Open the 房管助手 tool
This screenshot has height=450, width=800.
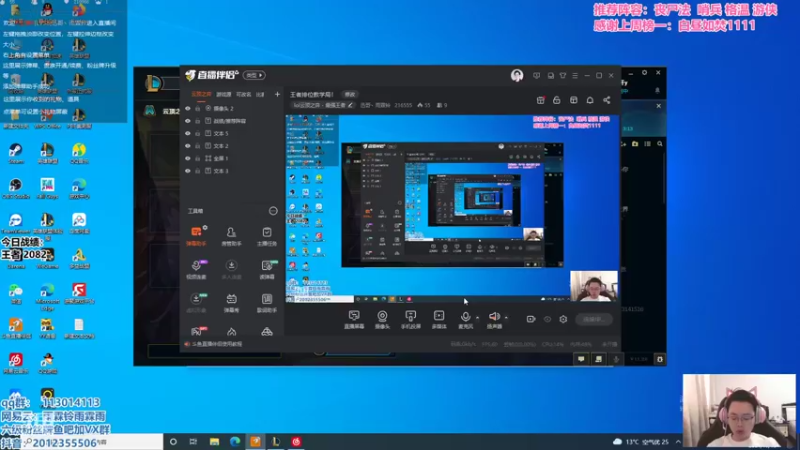pos(231,236)
